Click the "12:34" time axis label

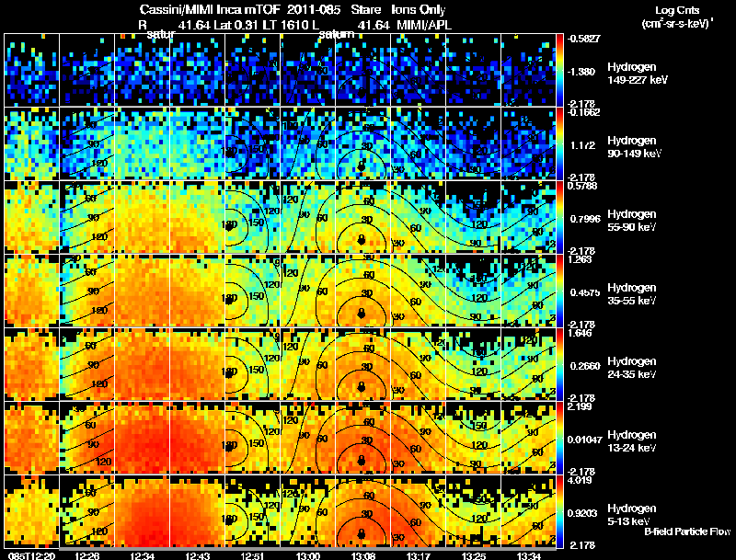click(142, 555)
